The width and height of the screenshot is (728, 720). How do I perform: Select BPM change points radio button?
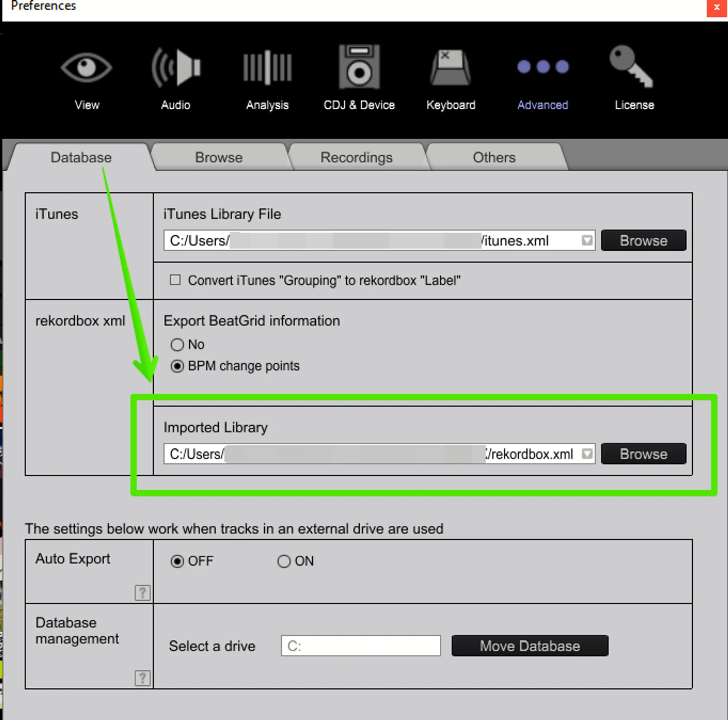177,366
